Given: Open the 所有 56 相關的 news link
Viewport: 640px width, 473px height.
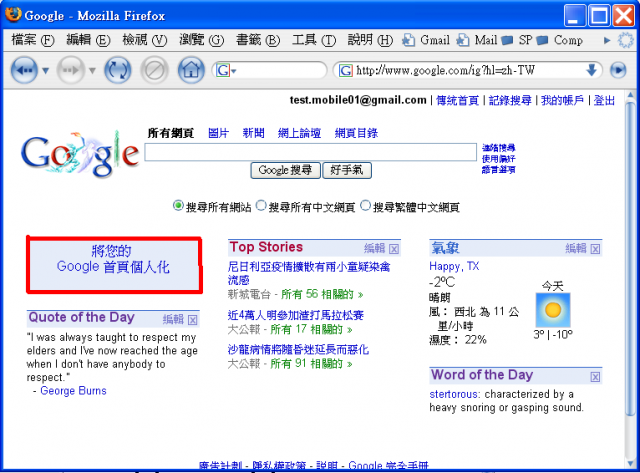Looking at the screenshot, I should [322, 294].
